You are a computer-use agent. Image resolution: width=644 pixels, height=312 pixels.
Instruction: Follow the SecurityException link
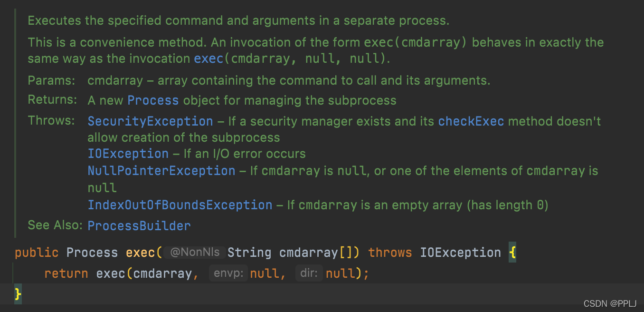[x=150, y=121]
